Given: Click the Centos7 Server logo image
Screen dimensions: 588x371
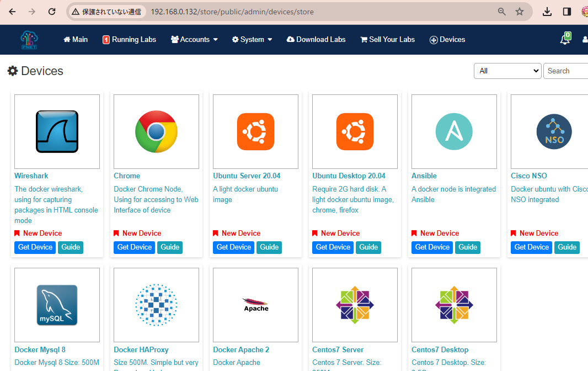Looking at the screenshot, I should coord(355,305).
